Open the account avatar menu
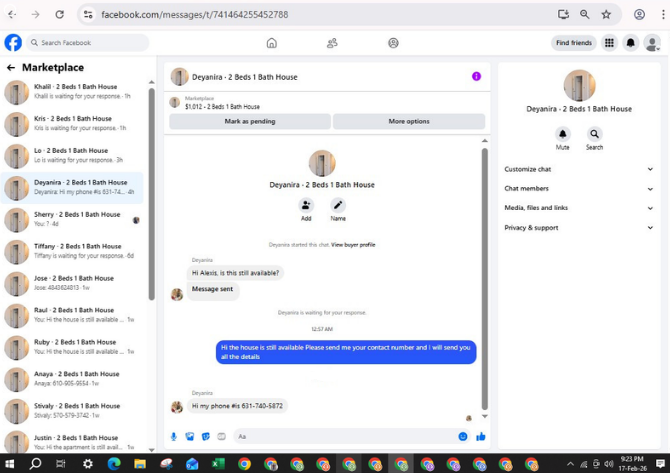The image size is (670, 473). pos(652,43)
